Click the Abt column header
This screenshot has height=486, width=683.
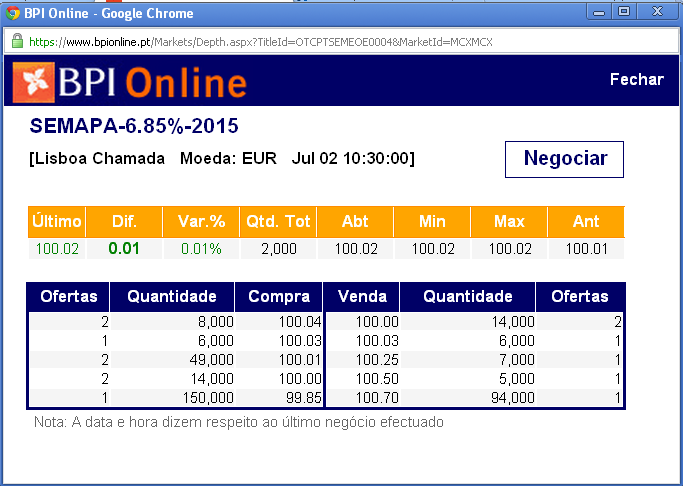click(355, 221)
